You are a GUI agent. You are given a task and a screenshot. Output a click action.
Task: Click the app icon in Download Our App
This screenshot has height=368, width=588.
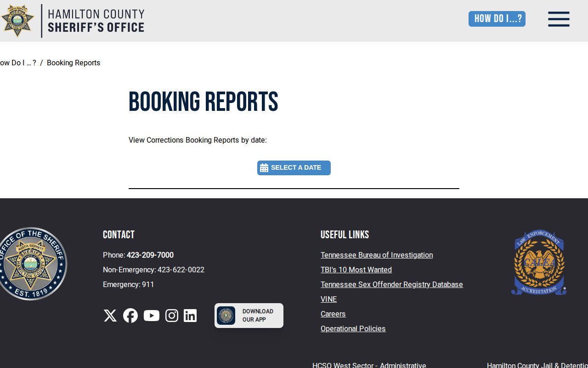[226, 316]
